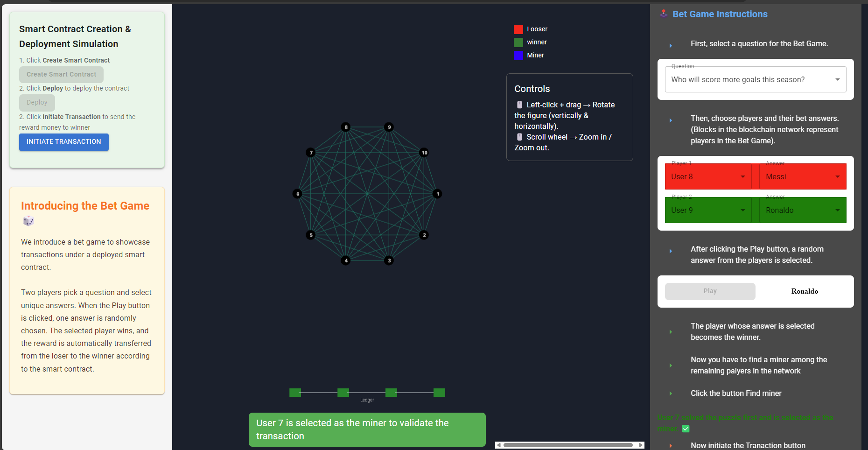The height and width of the screenshot is (450, 868).
Task: Click the blue Miner legend swatch
Action: click(518, 56)
